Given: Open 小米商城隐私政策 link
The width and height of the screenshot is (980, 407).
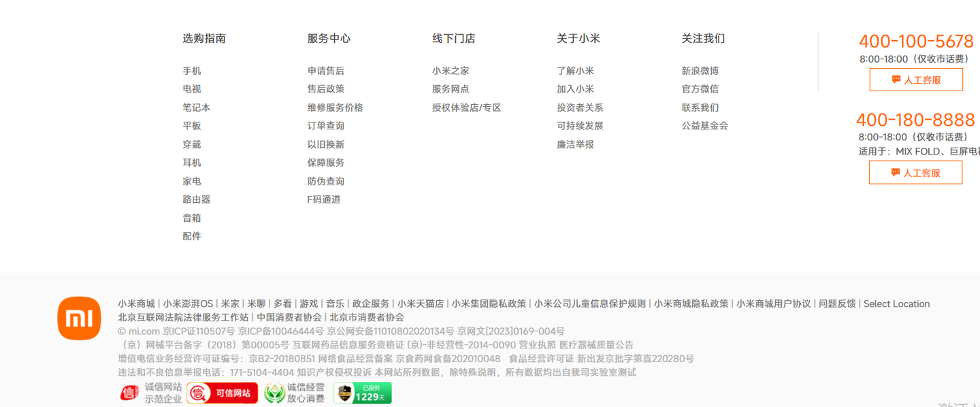Looking at the screenshot, I should pos(691,304).
